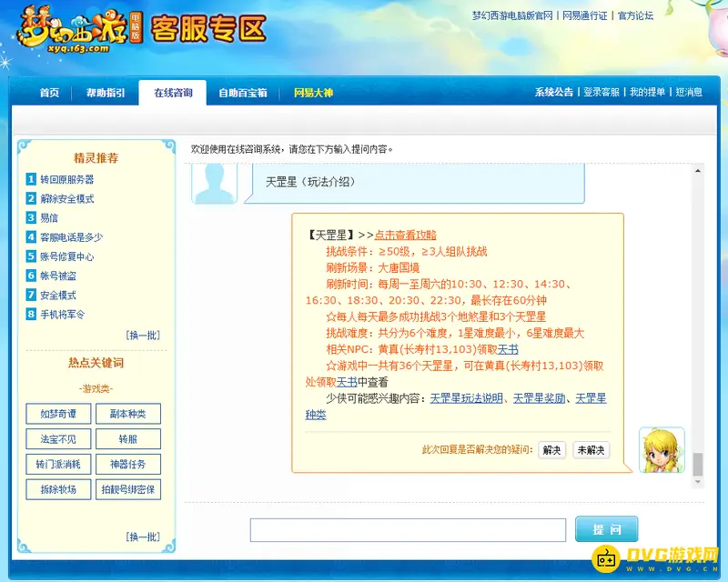Click the 登录客服 link
The width and height of the screenshot is (728, 582).
point(602,92)
